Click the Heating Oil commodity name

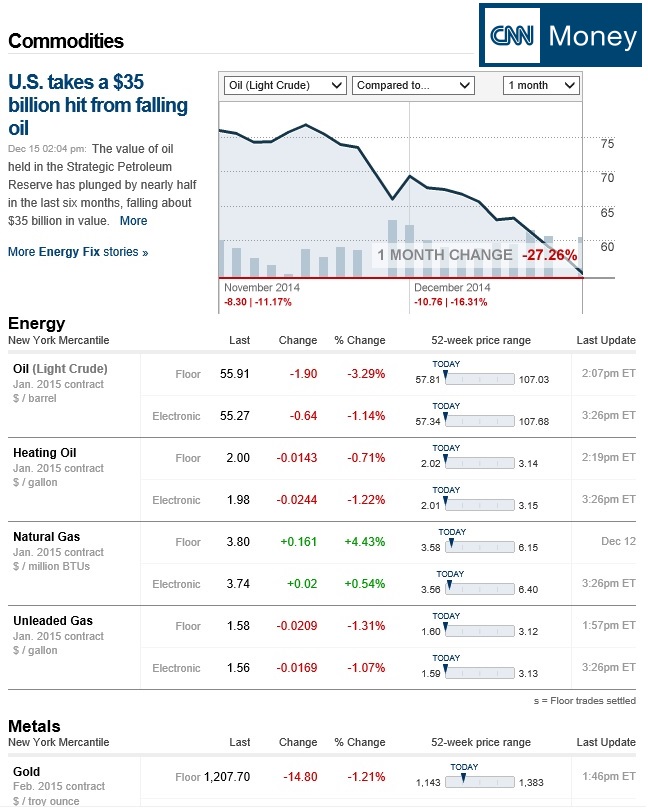(x=47, y=453)
